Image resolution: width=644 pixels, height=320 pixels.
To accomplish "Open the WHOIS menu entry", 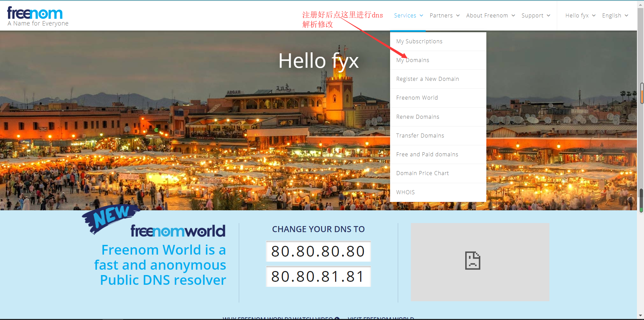I will point(406,192).
